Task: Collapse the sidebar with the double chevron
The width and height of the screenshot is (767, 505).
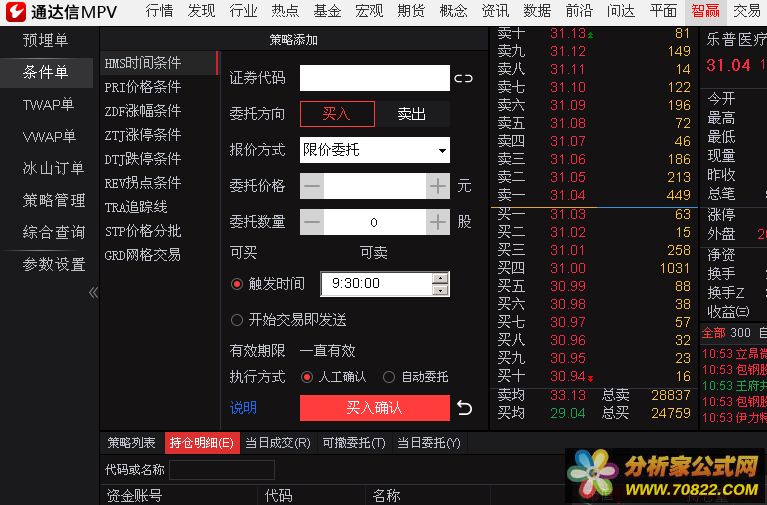Action: (x=93, y=293)
